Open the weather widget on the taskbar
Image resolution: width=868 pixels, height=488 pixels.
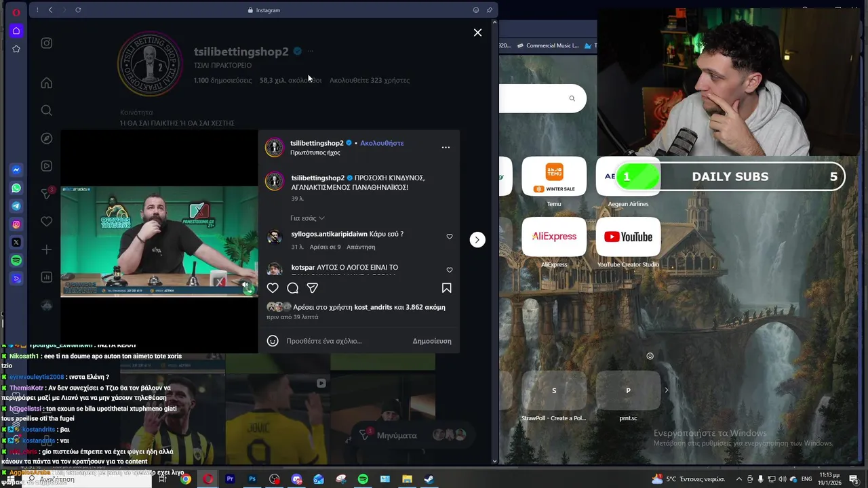688,479
